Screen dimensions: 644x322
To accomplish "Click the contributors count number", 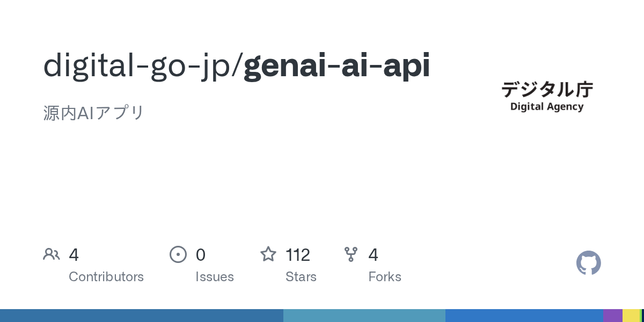I will 74,255.
